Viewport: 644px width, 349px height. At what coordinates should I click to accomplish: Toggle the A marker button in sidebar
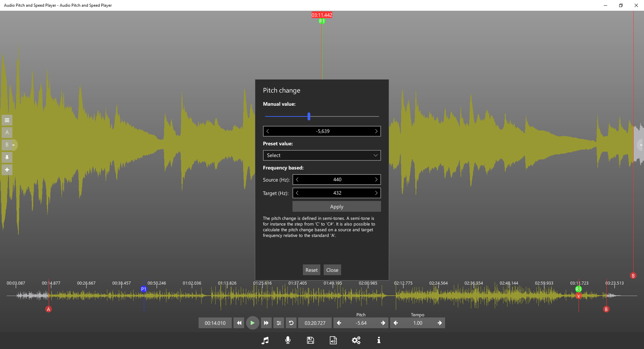coord(7,132)
